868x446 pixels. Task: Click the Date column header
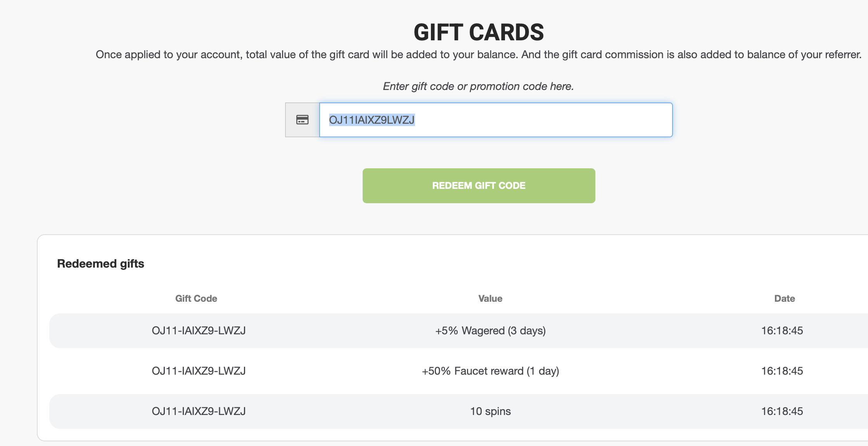pos(785,299)
